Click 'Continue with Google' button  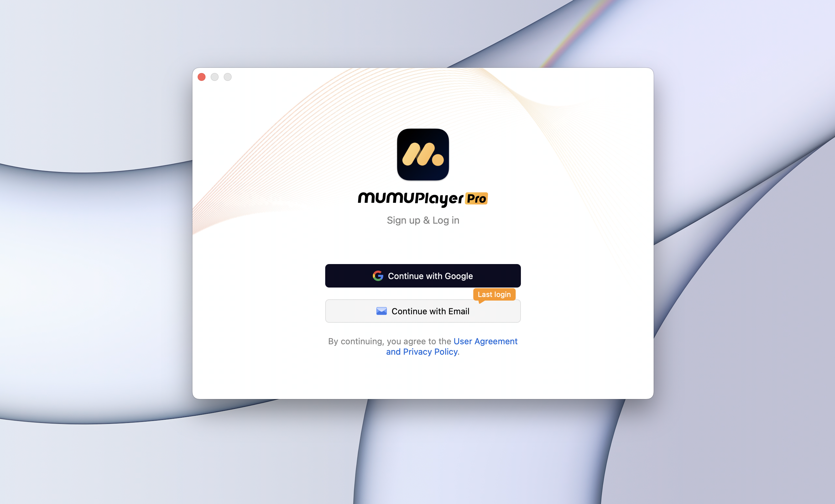[x=423, y=275]
